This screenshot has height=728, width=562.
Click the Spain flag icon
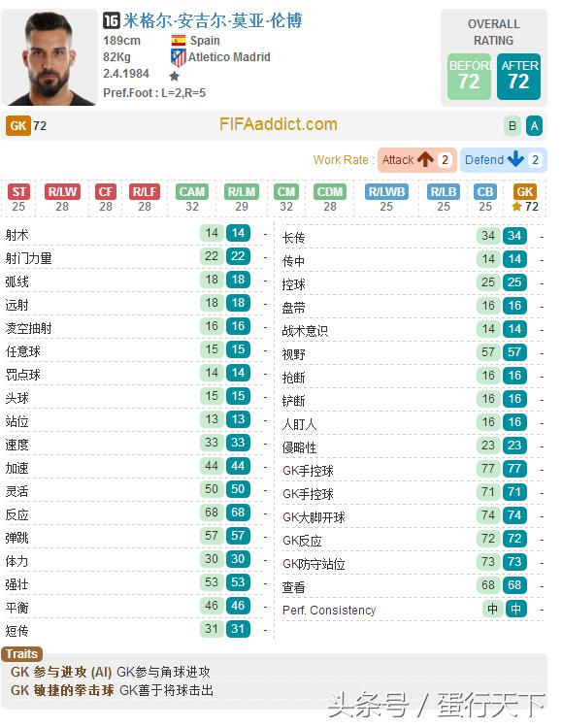point(179,41)
